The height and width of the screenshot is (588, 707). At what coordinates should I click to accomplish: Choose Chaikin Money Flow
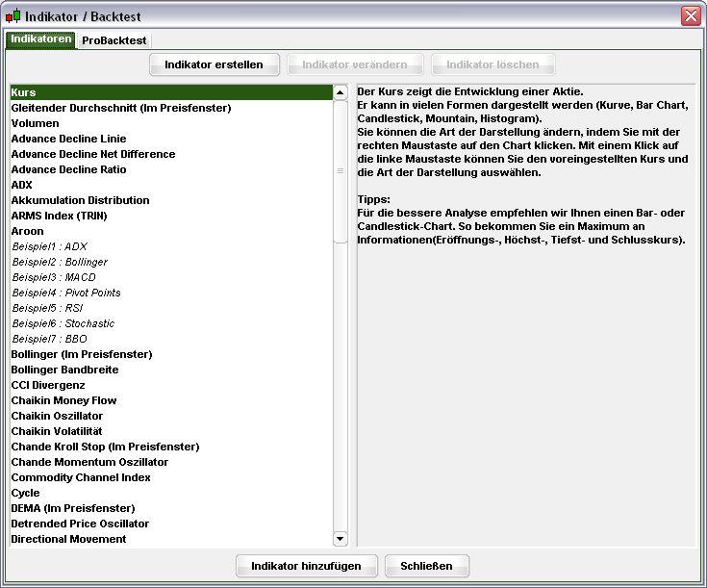click(x=171, y=400)
